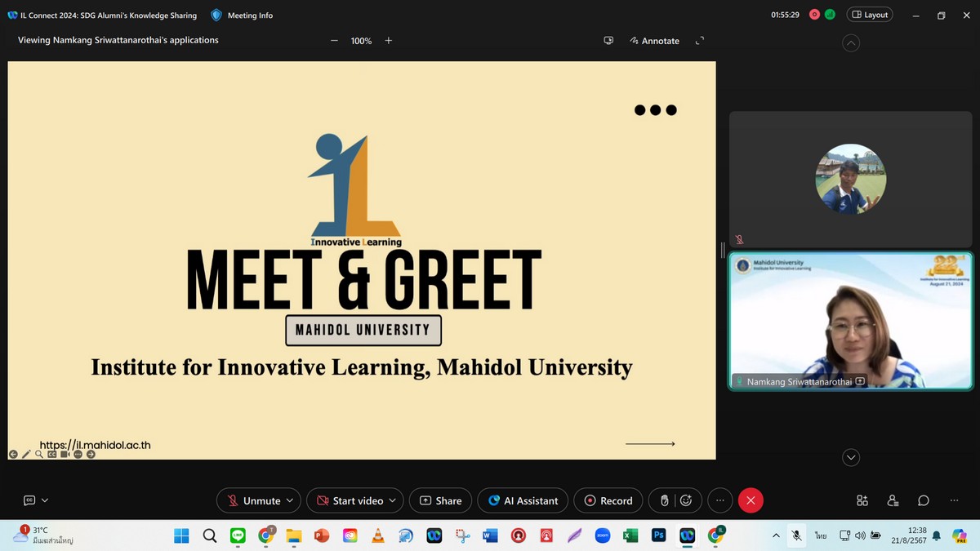
Task: Zoom in with the plus icon
Action: pos(389,41)
